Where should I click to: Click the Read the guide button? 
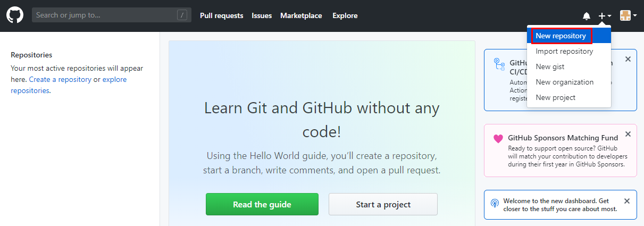click(x=262, y=204)
